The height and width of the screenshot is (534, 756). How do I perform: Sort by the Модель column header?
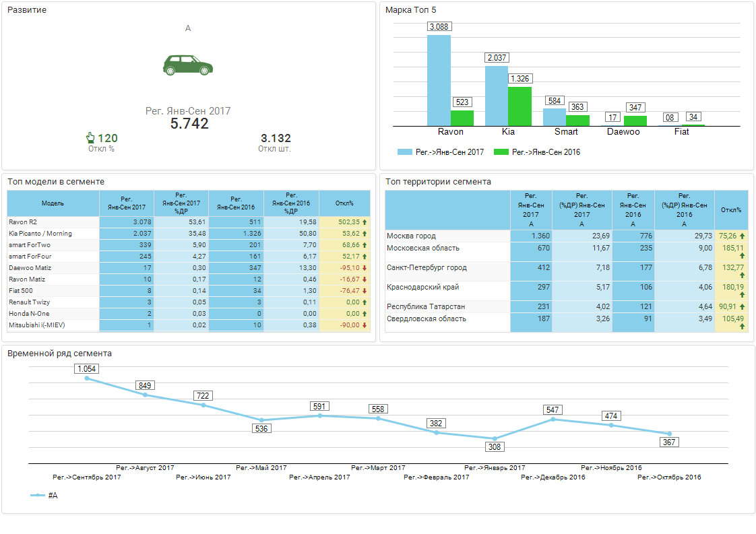pyautogui.click(x=53, y=203)
